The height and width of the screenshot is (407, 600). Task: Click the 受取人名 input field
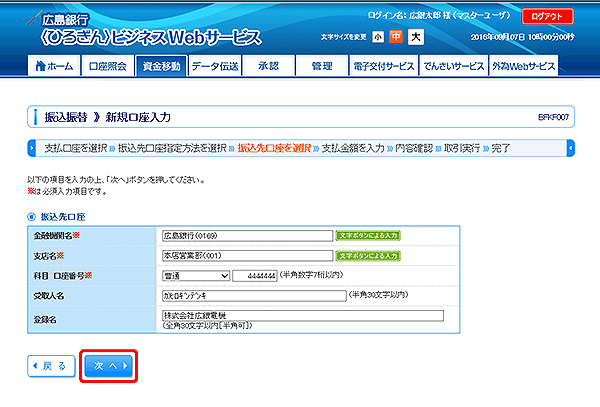pyautogui.click(x=254, y=296)
